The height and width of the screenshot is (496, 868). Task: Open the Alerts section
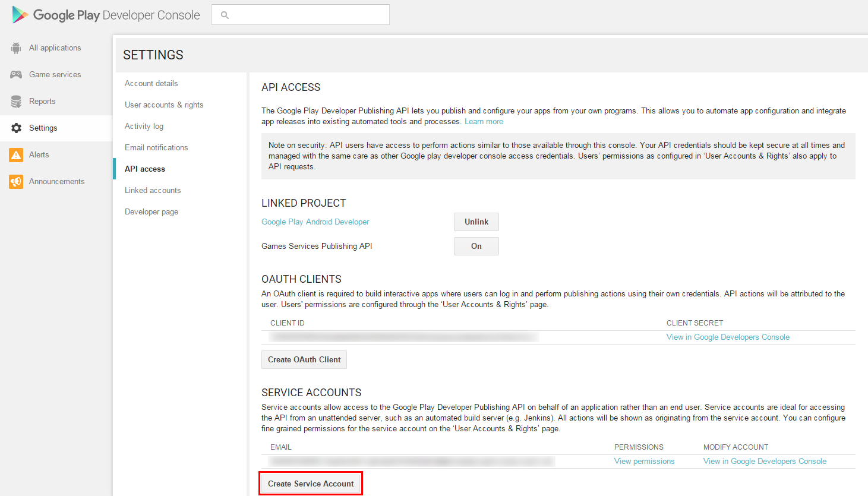39,154
